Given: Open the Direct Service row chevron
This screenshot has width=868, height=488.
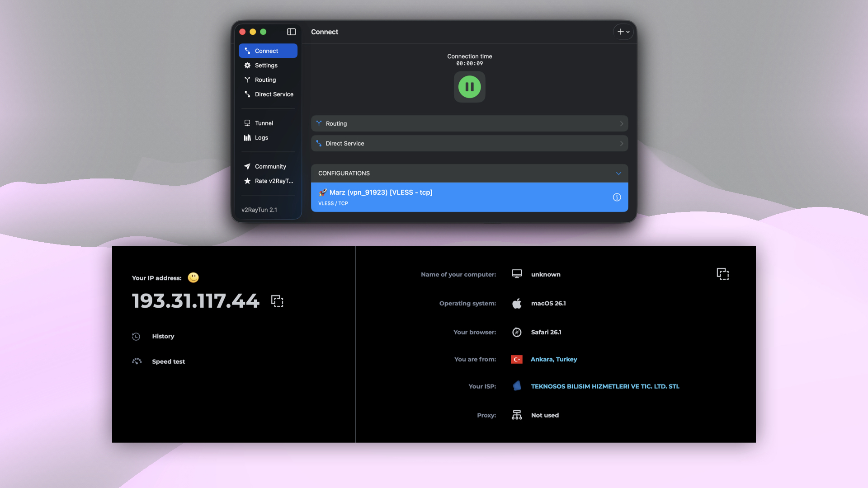Looking at the screenshot, I should [622, 143].
